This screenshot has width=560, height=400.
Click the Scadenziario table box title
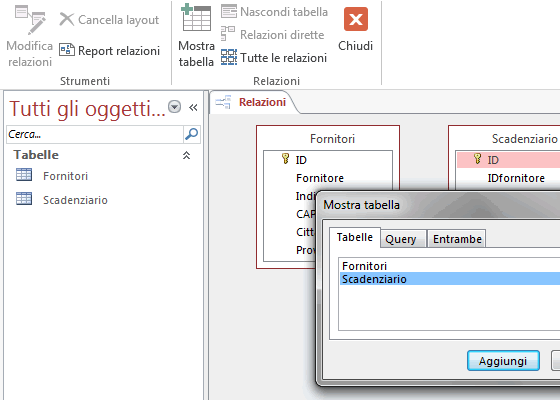524,139
